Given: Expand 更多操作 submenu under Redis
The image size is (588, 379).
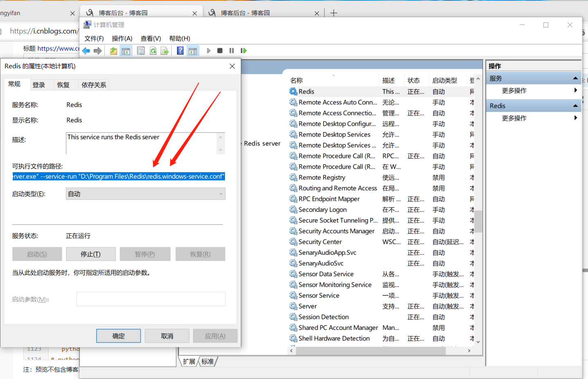Looking at the screenshot, I should pos(575,118).
